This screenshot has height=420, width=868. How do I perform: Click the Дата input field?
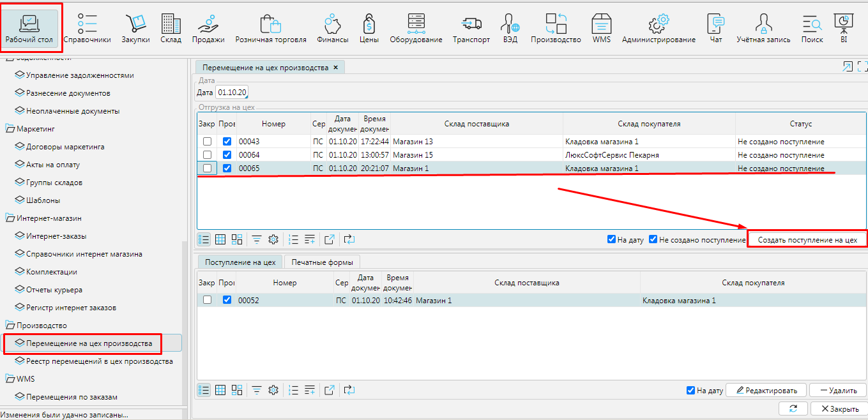click(232, 93)
